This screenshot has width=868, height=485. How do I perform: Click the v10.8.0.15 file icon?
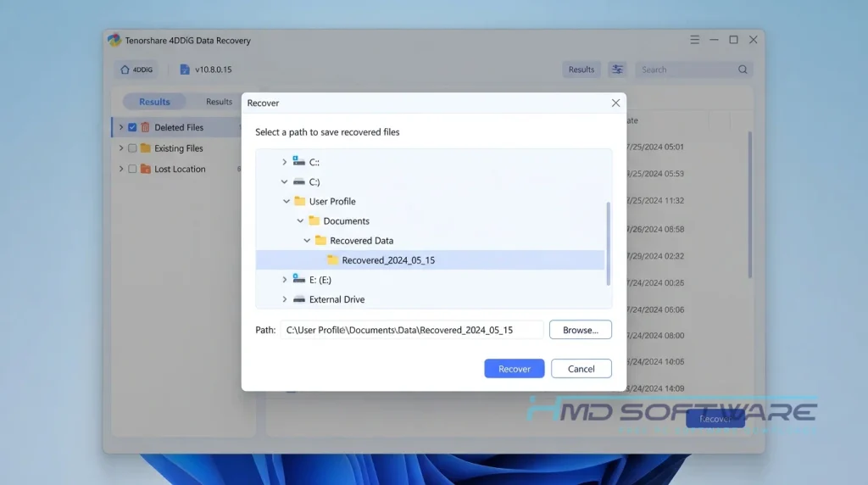(x=185, y=70)
